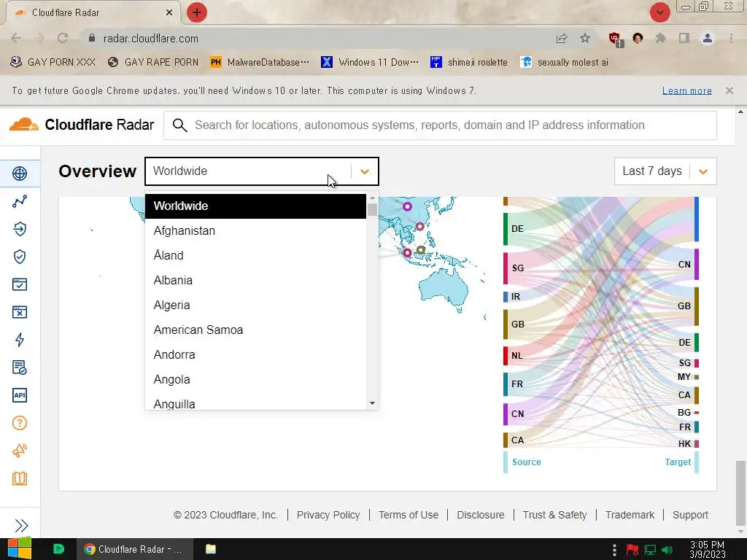This screenshot has width=747, height=560.
Task: Open the shield arrow Security icon in sidebar
Action: 20,229
